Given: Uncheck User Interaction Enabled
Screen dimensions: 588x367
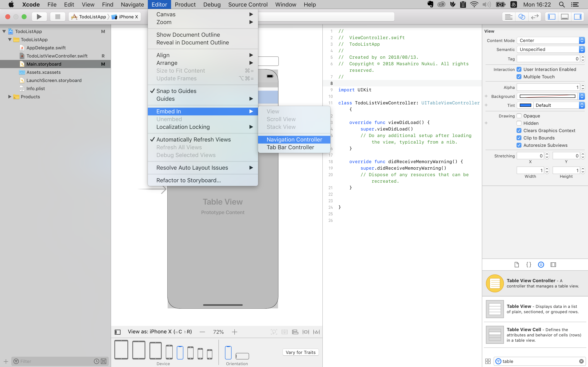Looking at the screenshot, I should point(519,69).
